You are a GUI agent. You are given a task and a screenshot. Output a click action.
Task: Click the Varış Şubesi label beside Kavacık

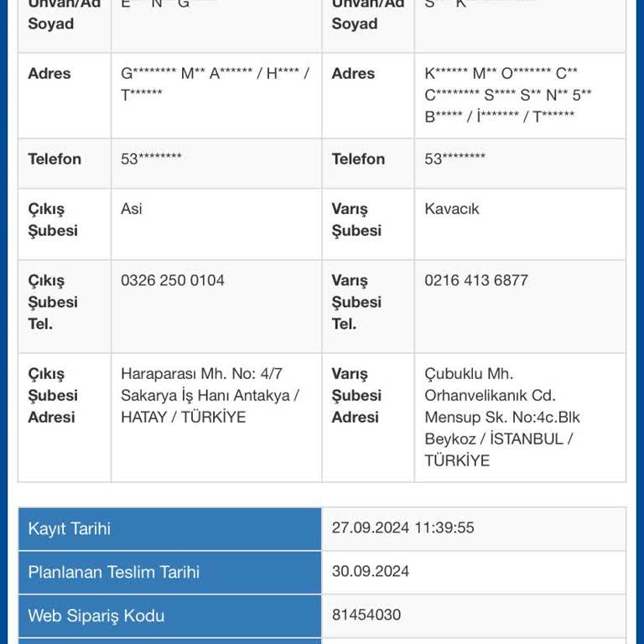[356, 220]
